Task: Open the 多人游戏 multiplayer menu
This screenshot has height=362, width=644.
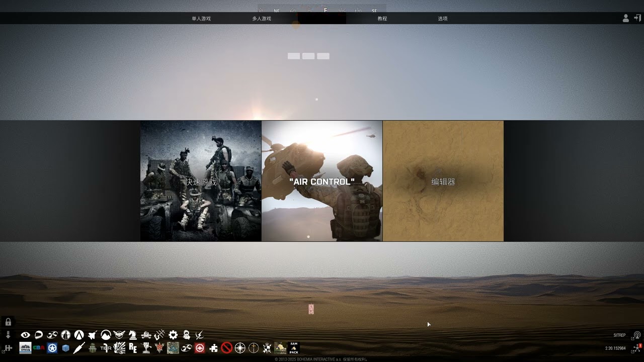Action: tap(262, 19)
